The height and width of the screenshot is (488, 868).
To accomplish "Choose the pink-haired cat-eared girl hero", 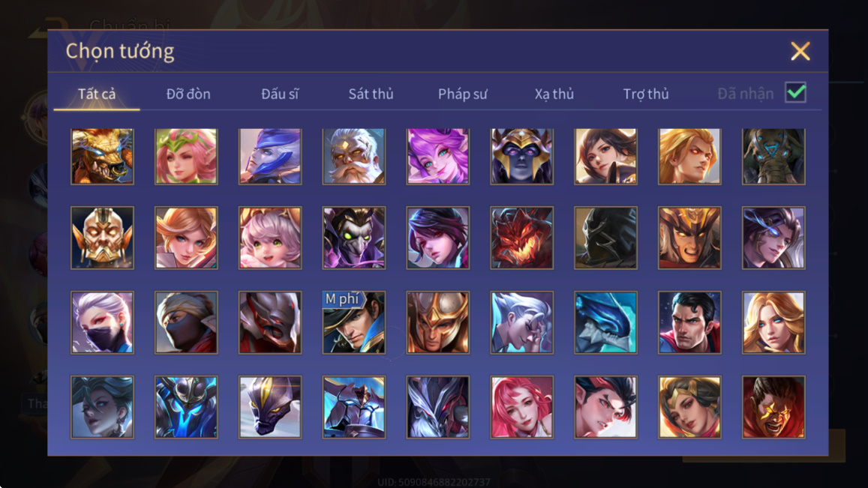I will [x=270, y=238].
